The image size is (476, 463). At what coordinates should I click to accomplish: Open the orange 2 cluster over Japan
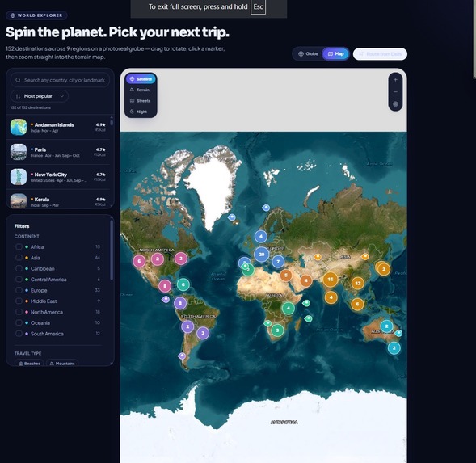(384, 269)
